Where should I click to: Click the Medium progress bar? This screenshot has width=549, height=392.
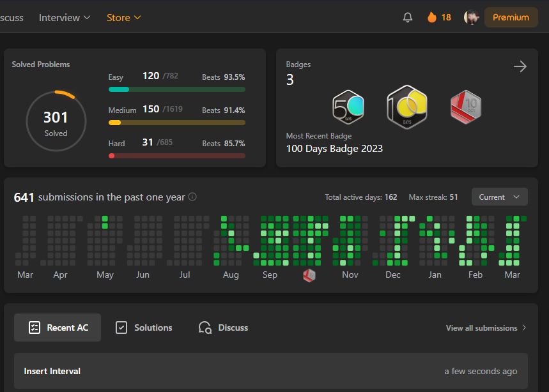177,123
